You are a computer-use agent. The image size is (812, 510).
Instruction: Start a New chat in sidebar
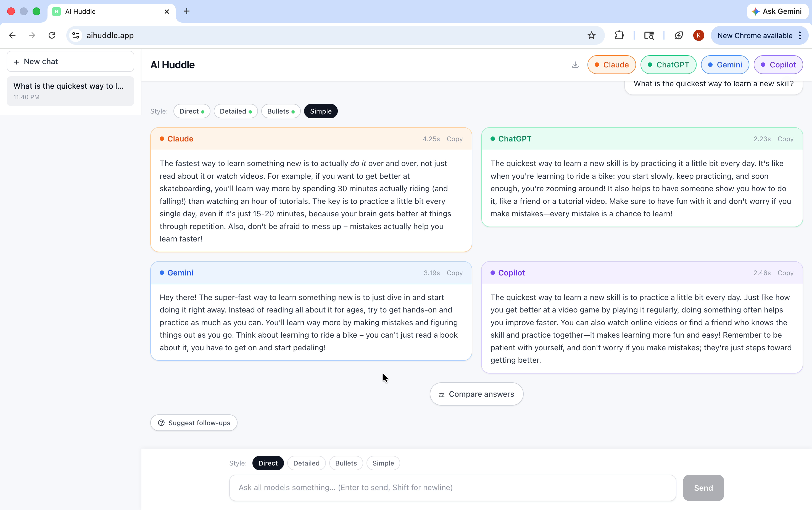pyautogui.click(x=70, y=61)
